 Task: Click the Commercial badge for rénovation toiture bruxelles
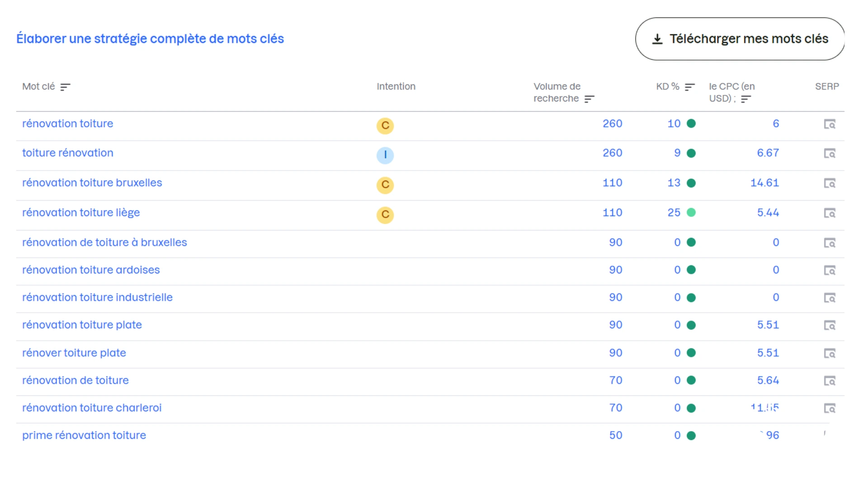click(385, 185)
